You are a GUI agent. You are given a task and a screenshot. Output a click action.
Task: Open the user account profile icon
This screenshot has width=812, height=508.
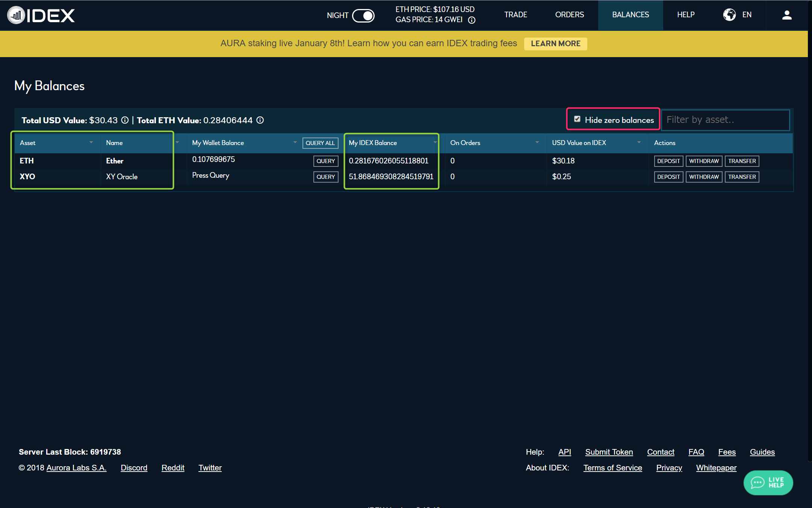[x=787, y=15]
